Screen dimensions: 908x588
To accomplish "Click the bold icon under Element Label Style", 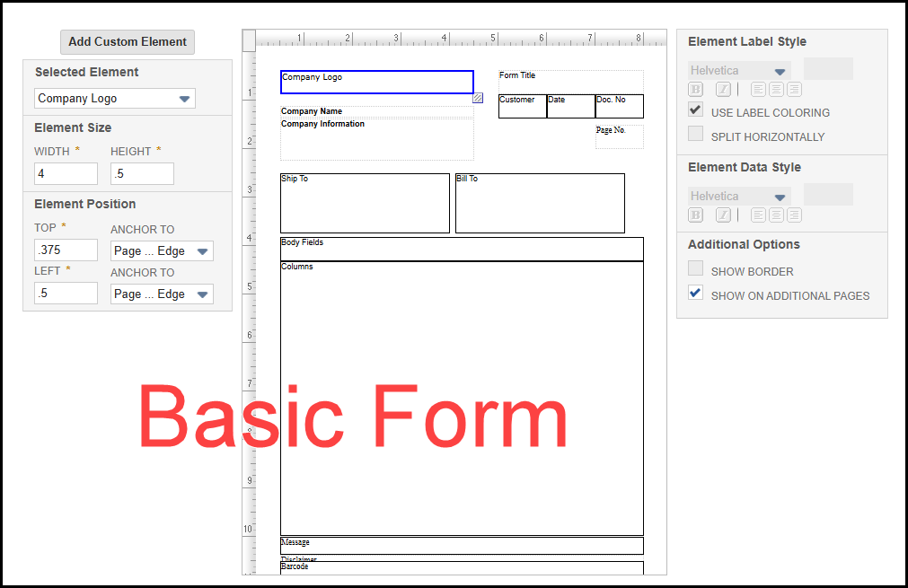I will click(696, 89).
